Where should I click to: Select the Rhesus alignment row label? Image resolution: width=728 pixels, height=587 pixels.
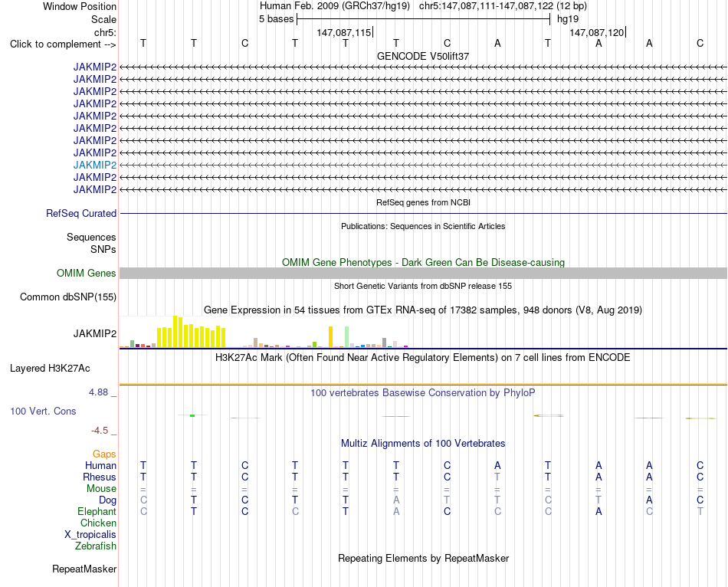pyautogui.click(x=100, y=477)
